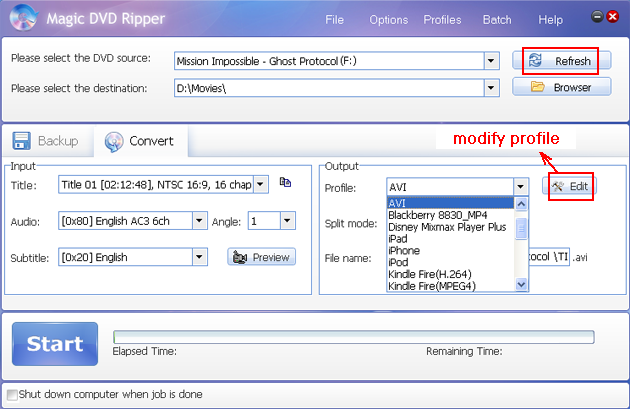Open the Options menu
This screenshot has width=630, height=409.
pyautogui.click(x=389, y=20)
